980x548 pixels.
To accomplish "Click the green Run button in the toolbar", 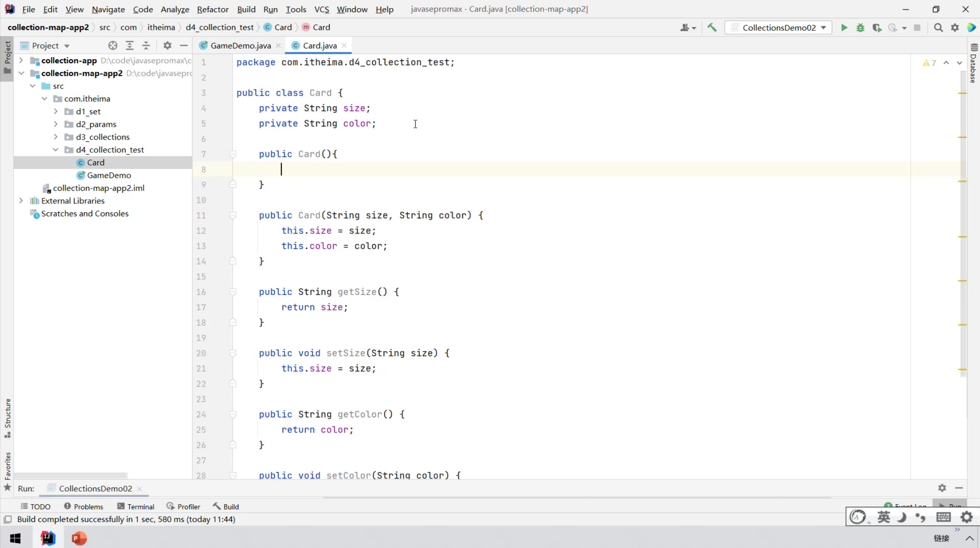I will pyautogui.click(x=844, y=28).
